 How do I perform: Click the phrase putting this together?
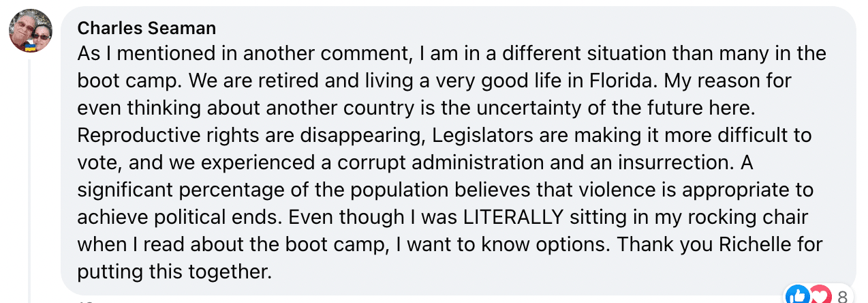coord(174,272)
